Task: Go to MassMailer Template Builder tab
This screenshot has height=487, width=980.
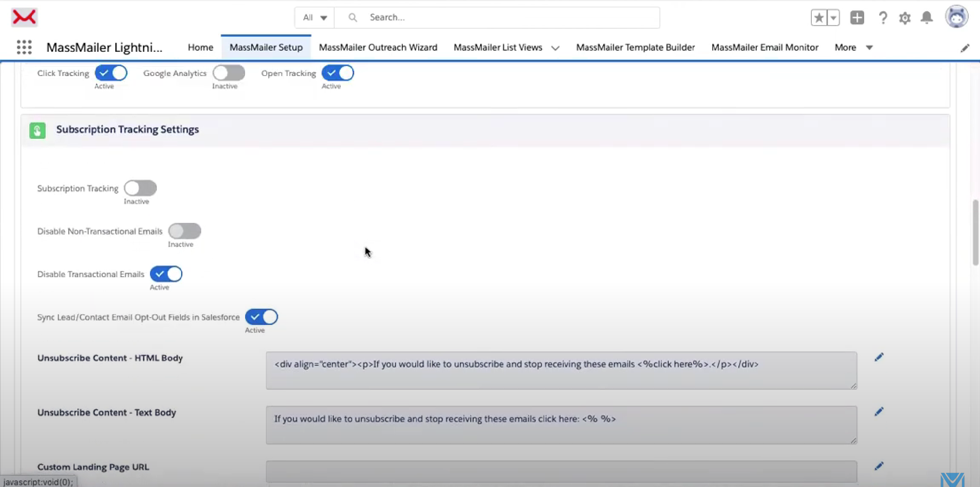Action: (635, 47)
